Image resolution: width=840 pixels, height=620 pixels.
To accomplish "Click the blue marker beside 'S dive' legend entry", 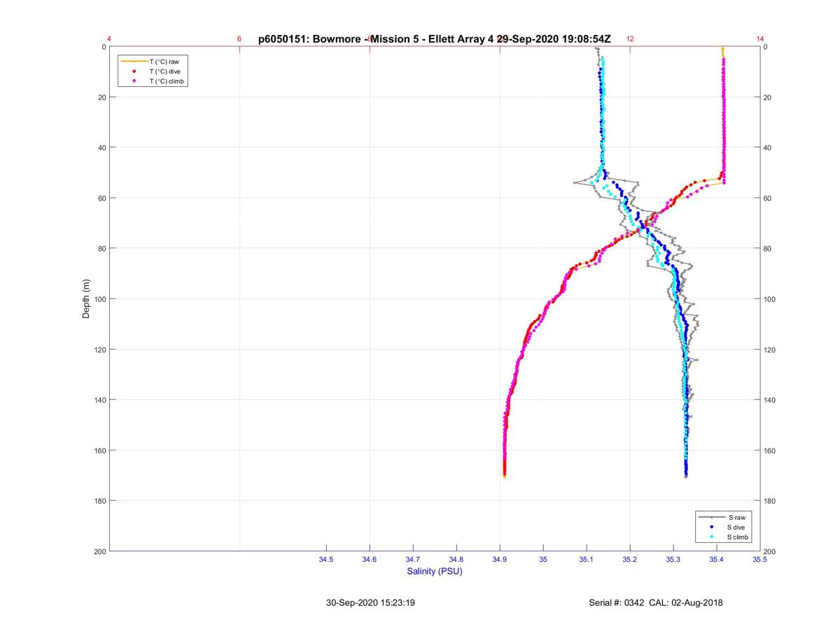I will [x=711, y=527].
